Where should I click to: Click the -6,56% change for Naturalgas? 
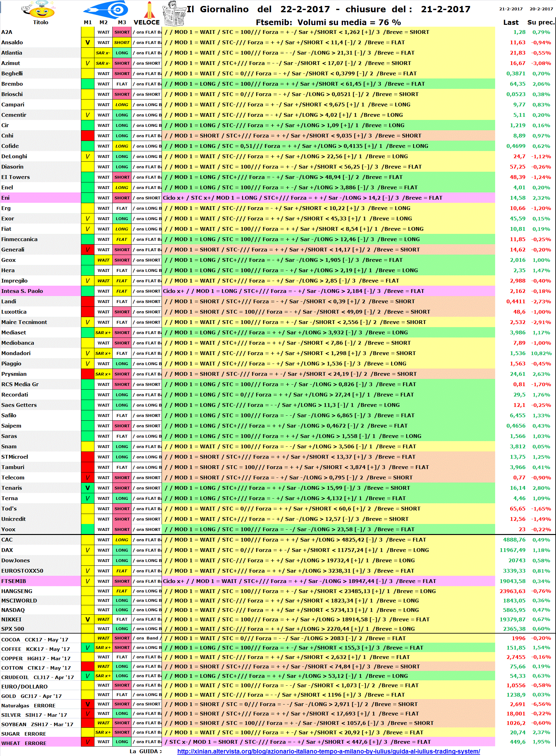[541, 704]
